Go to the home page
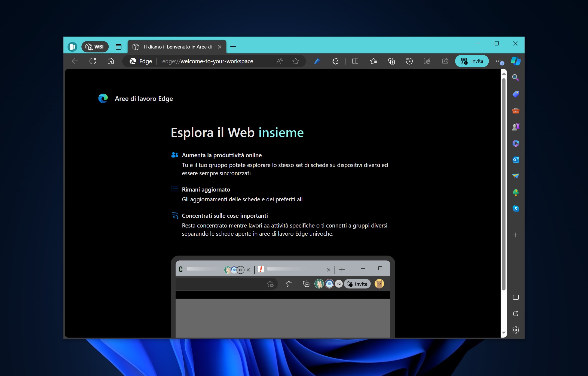 tap(111, 61)
